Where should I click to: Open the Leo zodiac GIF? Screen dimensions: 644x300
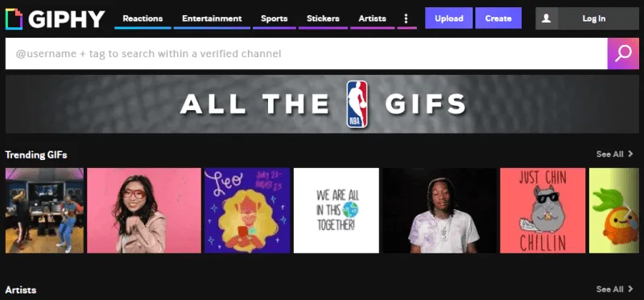click(247, 211)
